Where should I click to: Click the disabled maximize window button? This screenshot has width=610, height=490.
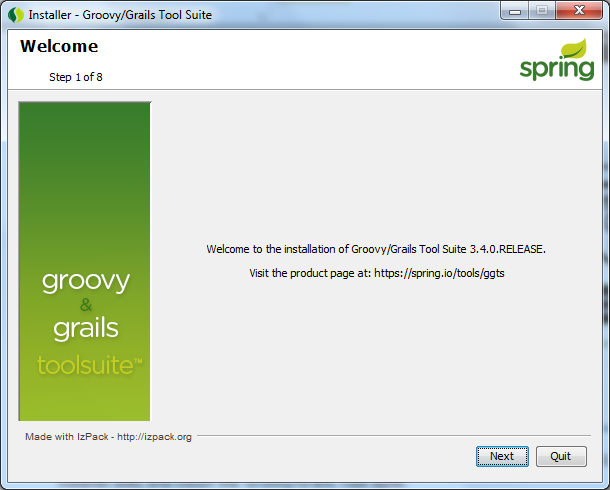point(541,12)
